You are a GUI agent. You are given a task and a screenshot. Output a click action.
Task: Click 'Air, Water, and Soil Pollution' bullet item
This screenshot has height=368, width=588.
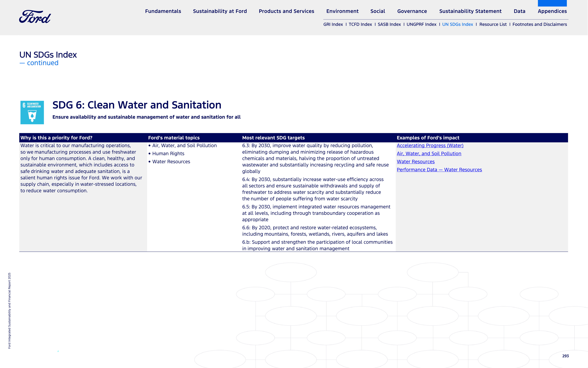click(x=185, y=146)
